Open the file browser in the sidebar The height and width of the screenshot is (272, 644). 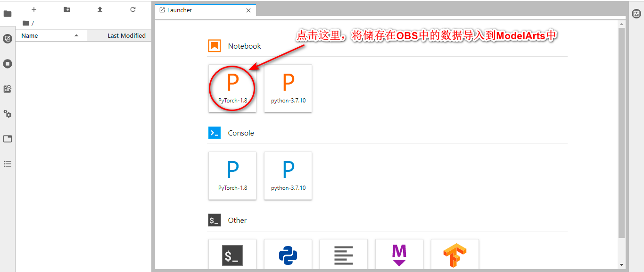[8, 13]
